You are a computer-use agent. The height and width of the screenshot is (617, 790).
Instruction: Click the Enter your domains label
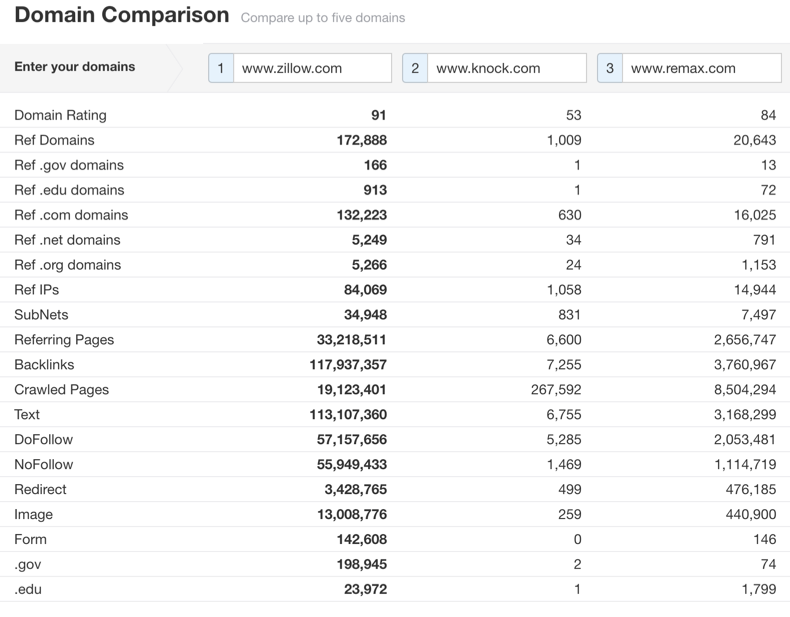(x=75, y=66)
